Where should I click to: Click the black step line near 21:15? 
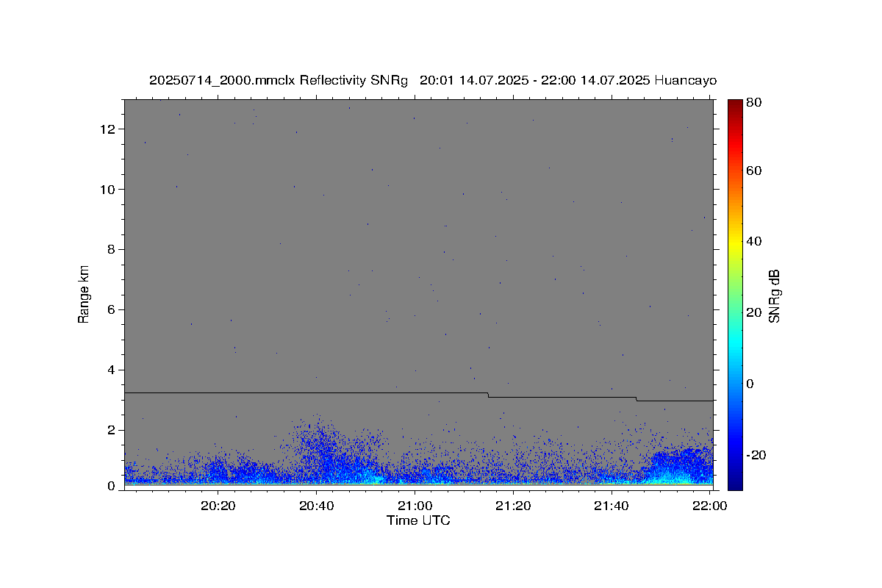(x=489, y=395)
